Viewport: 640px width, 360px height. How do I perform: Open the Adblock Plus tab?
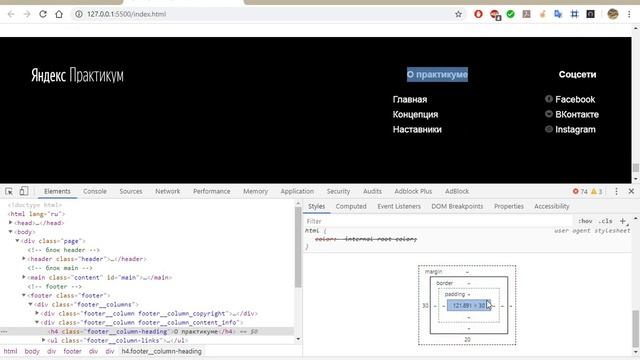click(x=413, y=191)
